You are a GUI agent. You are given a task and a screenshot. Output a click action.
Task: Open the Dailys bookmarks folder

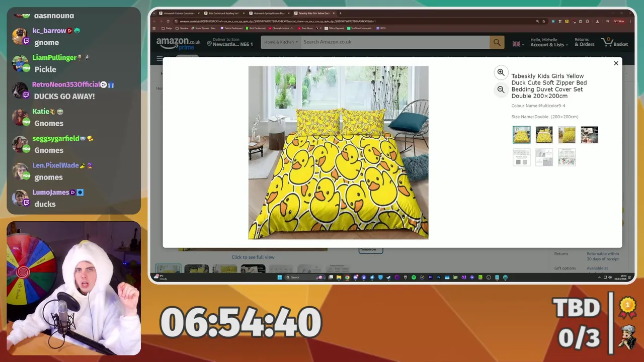click(167, 28)
